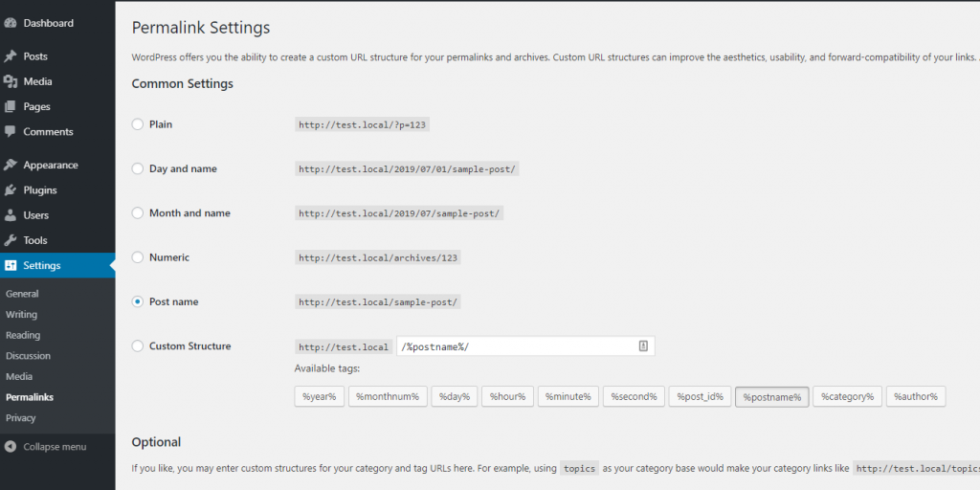
Task: Choose the Month and name radio option
Action: [138, 213]
